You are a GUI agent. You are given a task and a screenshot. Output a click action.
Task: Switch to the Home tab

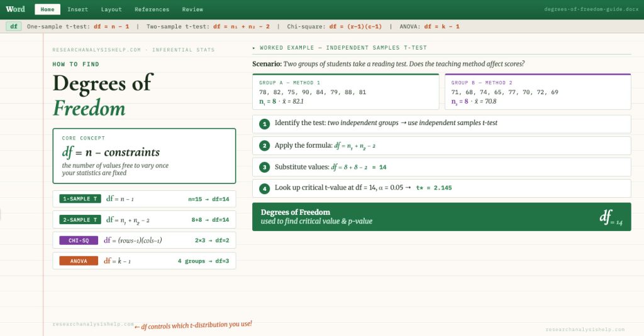coord(47,9)
